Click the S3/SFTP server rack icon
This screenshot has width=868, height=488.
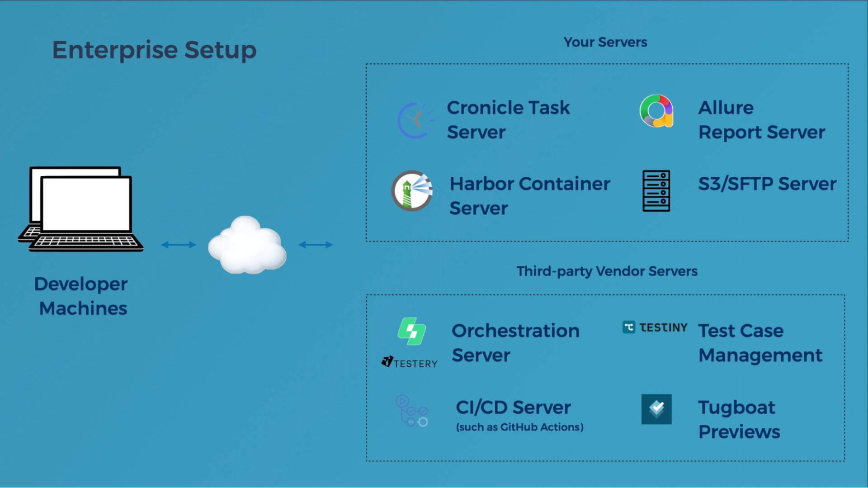coord(656,191)
